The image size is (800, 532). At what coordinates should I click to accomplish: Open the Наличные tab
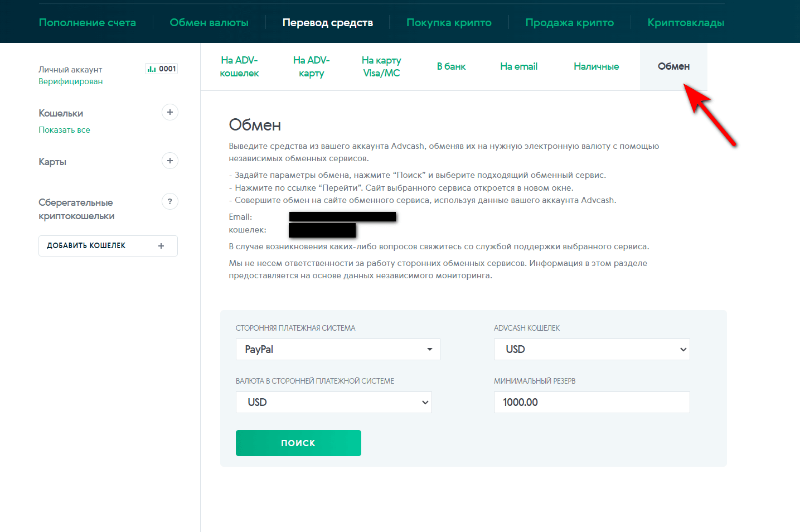[596, 66]
